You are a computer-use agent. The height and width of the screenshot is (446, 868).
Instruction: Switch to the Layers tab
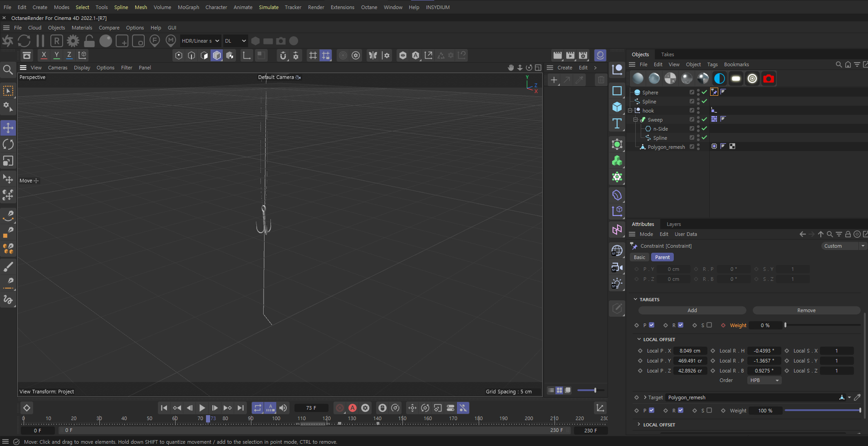(674, 224)
